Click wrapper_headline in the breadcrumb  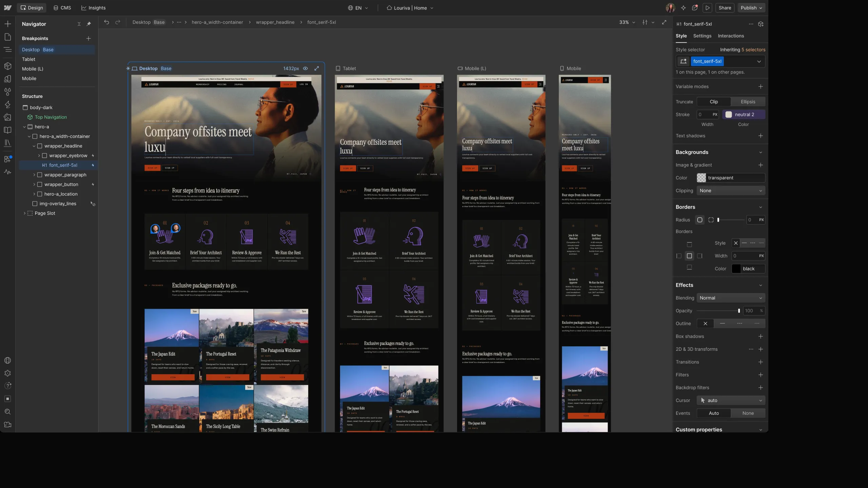[x=275, y=22]
